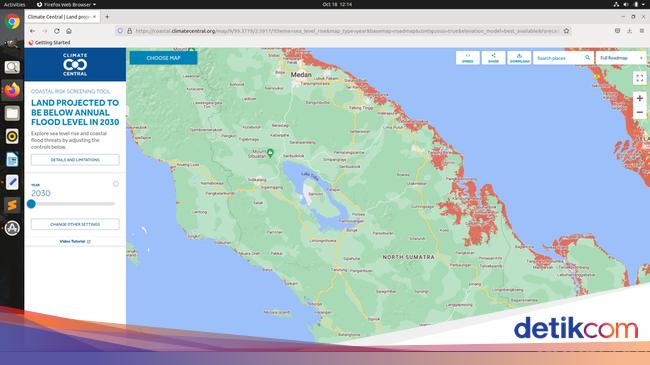Go to Firefox home page
This screenshot has height=365, width=650.
69,31
